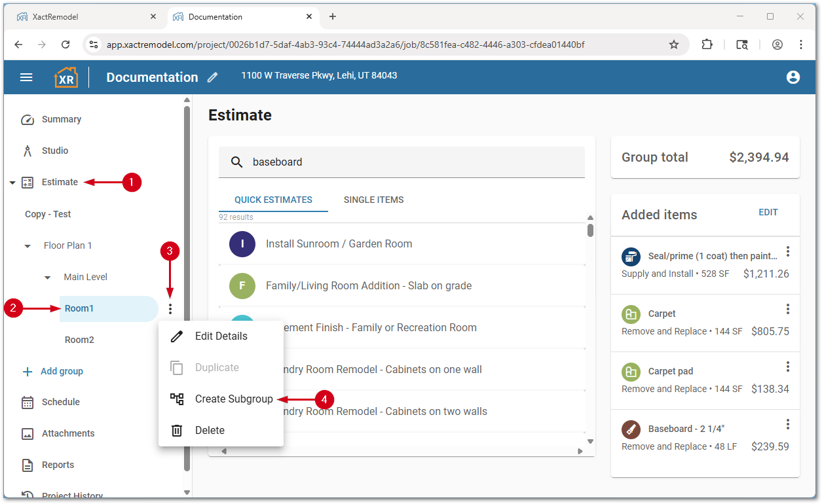Viewport: 822px width, 504px height.
Task: Switch to the Single Items tab
Action: coord(373,200)
